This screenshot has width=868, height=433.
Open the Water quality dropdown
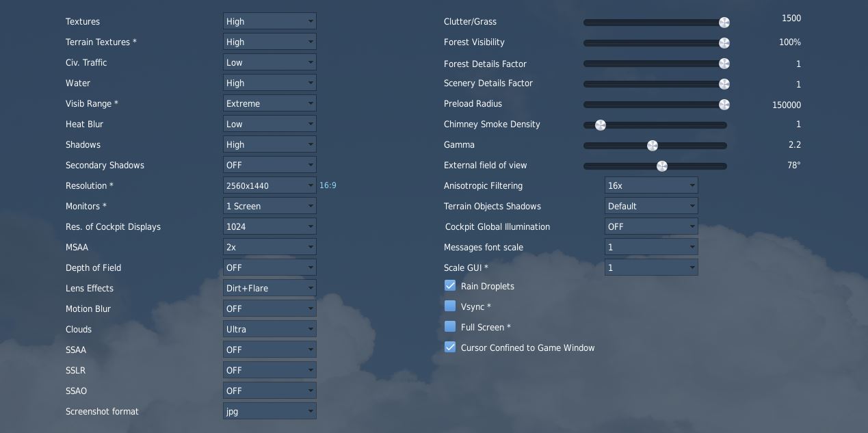269,83
